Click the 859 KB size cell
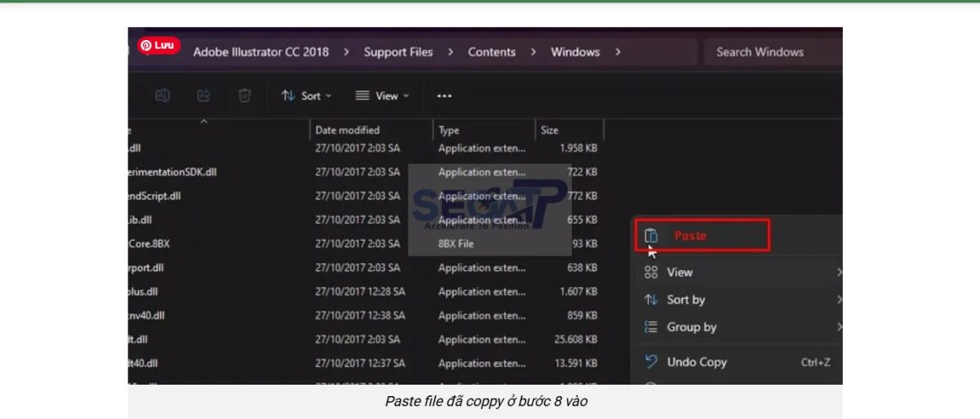 (x=582, y=315)
